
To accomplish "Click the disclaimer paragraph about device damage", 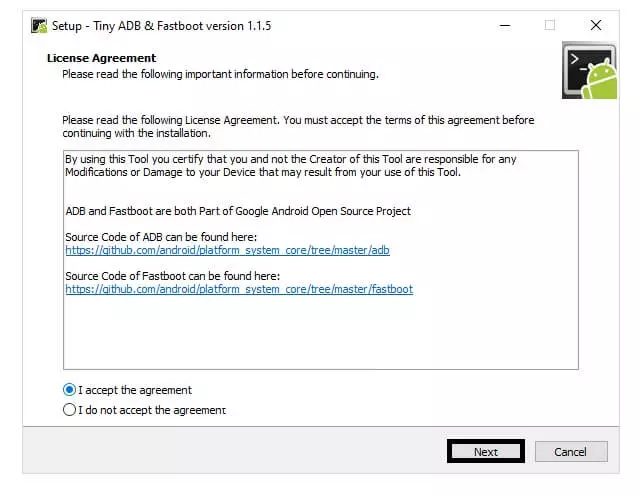I will (300, 165).
